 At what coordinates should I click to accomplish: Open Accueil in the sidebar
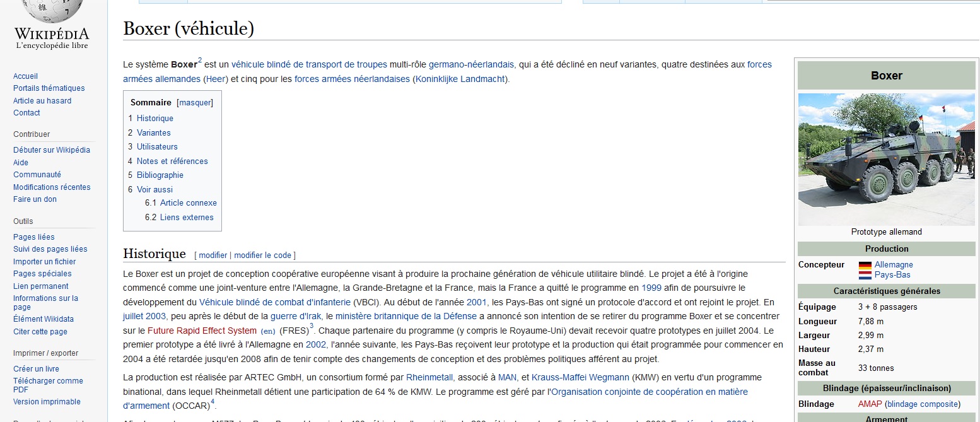25,76
